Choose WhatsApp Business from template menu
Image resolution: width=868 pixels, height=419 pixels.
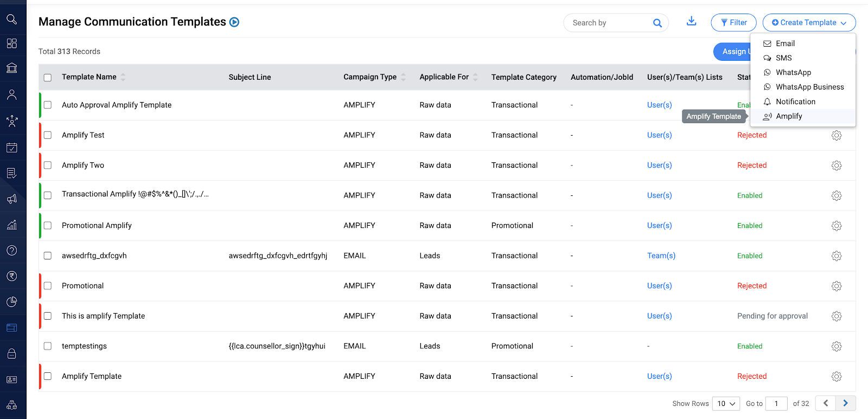[809, 87]
